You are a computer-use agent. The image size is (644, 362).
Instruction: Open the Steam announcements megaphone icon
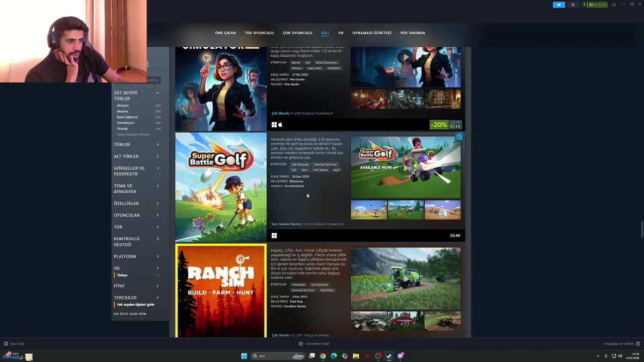(559, 5)
